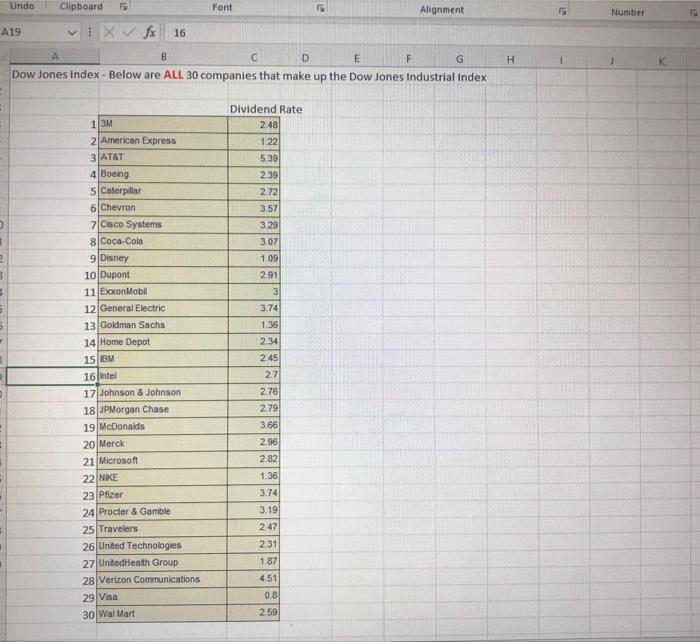700x642 pixels.
Task: Select the General Electric cell
Action: (163, 308)
